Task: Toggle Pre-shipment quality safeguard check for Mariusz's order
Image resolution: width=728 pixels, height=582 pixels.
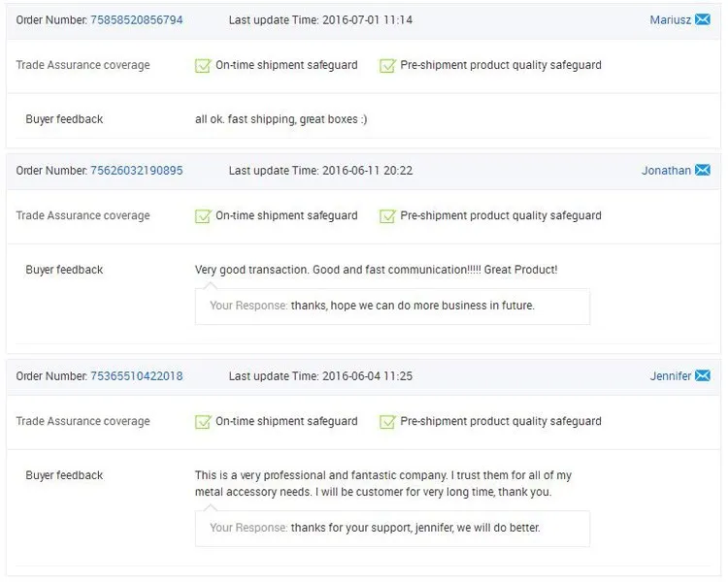Action: (387, 65)
